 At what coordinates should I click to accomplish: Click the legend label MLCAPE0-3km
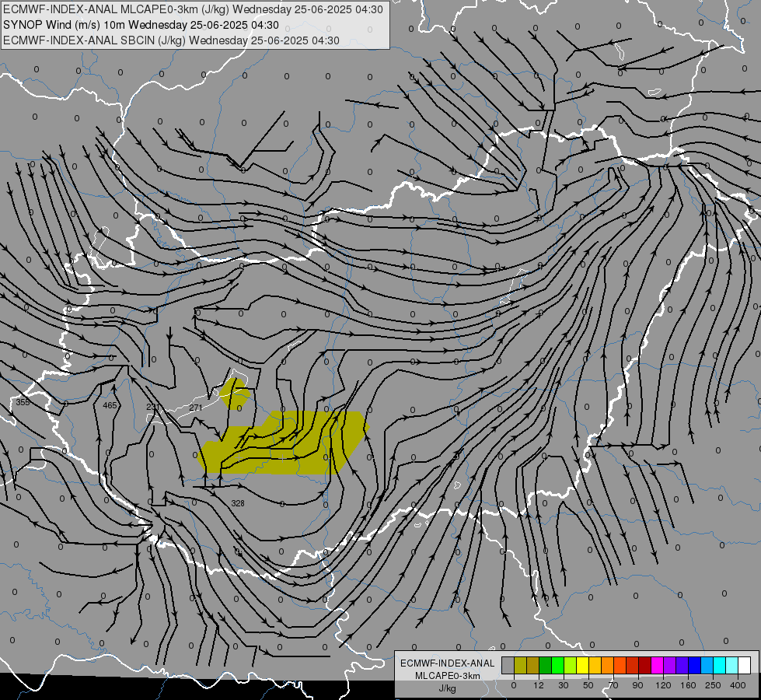point(448,675)
